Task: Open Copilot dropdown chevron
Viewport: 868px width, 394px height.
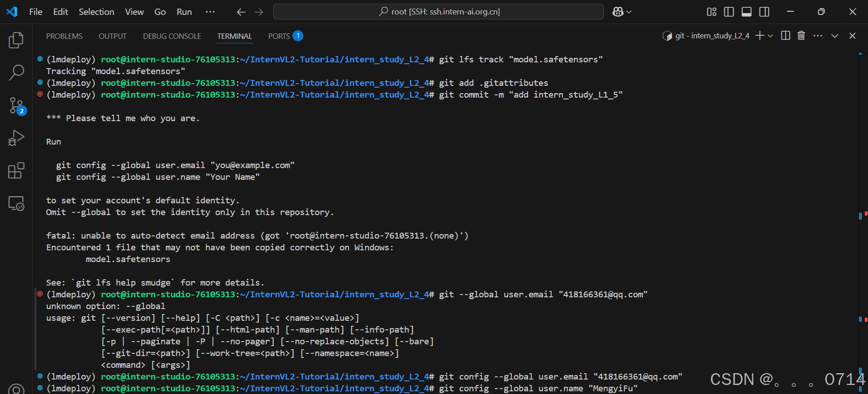Action: tap(629, 12)
